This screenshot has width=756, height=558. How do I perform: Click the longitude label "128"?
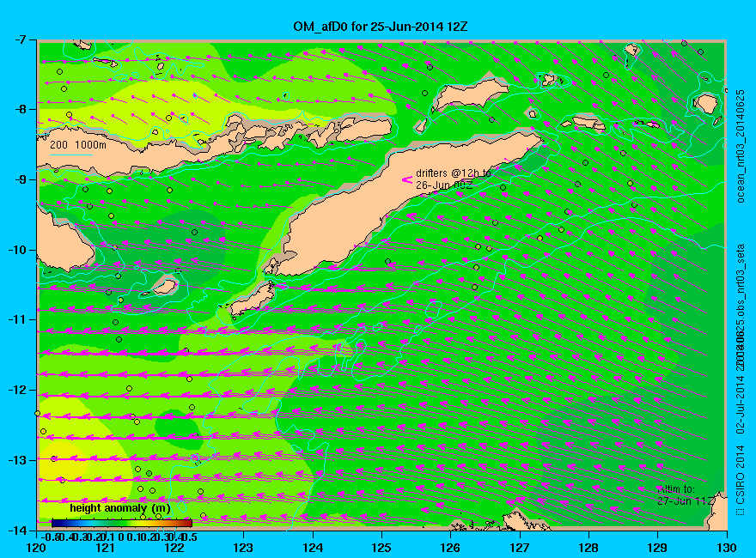pyautogui.click(x=588, y=548)
